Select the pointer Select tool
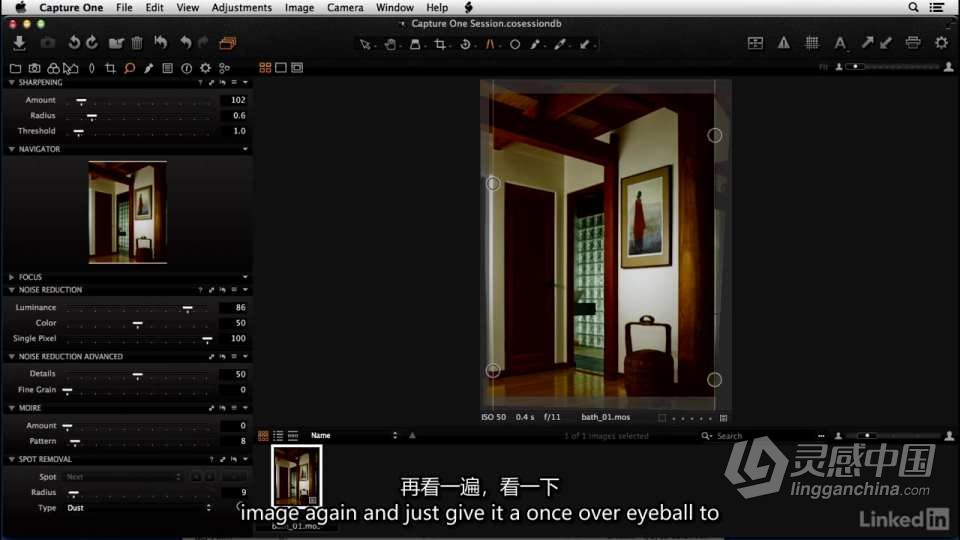 [365, 44]
